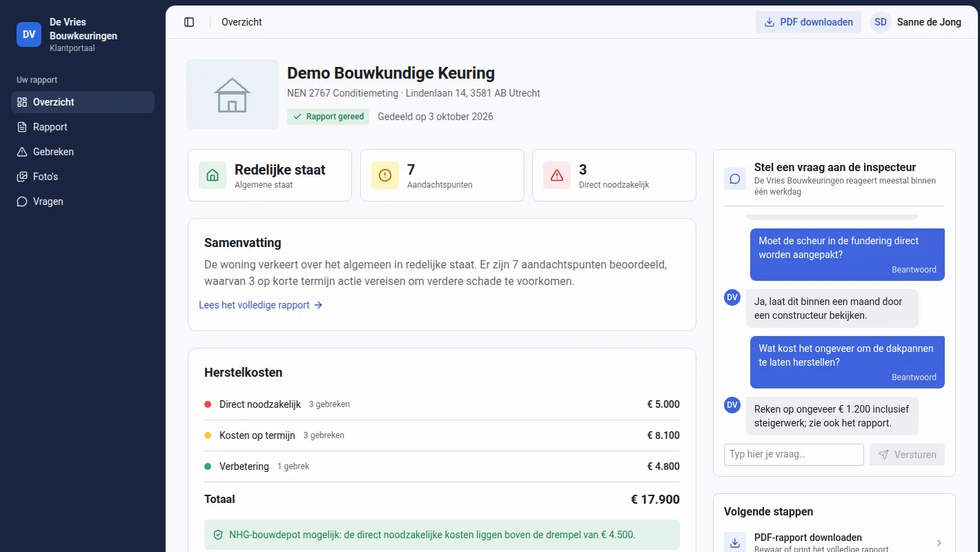Download the report via PDF downloaden button
Viewport: 980px width, 552px height.
(x=809, y=22)
